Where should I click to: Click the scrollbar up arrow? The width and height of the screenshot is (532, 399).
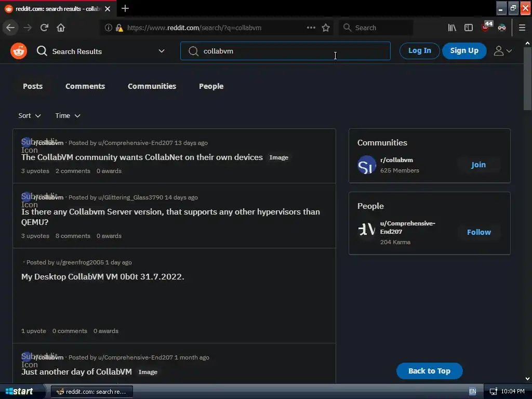point(528,44)
